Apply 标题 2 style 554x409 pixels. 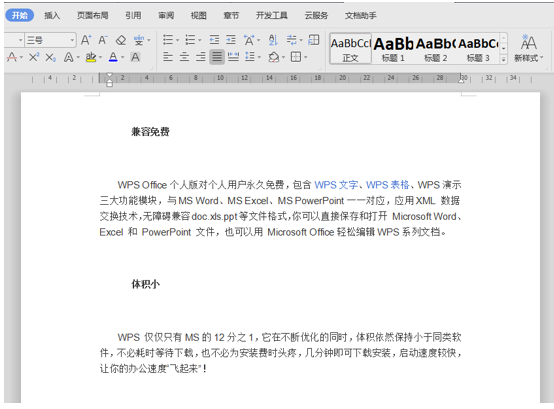tap(436, 49)
